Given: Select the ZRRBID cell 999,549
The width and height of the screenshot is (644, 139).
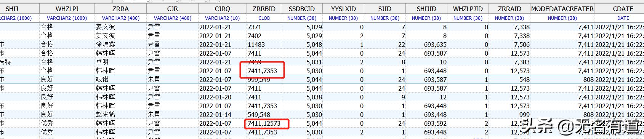Looking at the screenshot, I should (x=259, y=80).
